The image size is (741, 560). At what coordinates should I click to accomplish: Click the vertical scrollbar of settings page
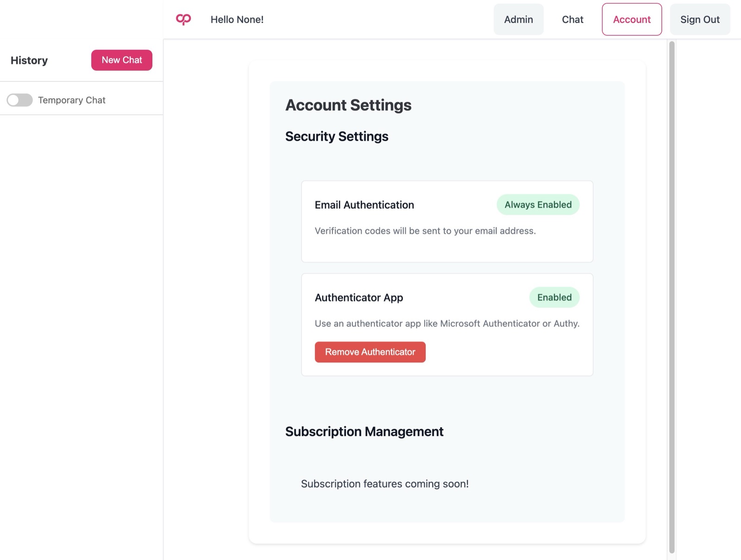click(x=672, y=296)
